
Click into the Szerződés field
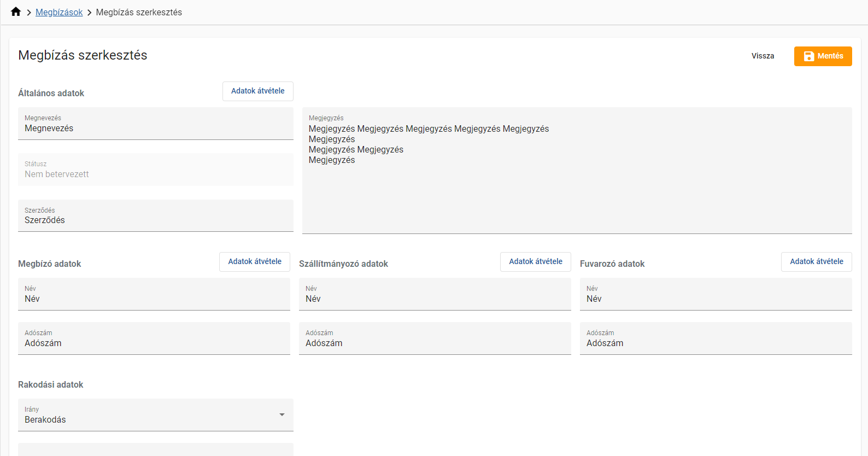(155, 220)
